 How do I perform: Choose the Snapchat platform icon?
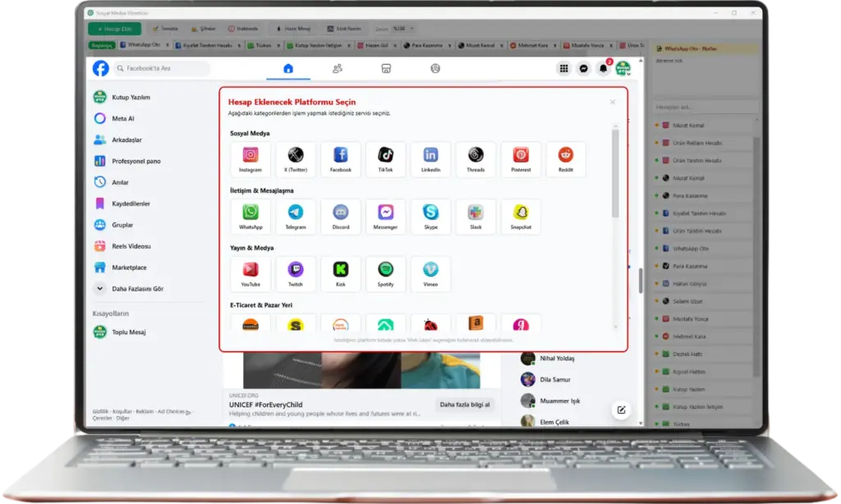521,217
